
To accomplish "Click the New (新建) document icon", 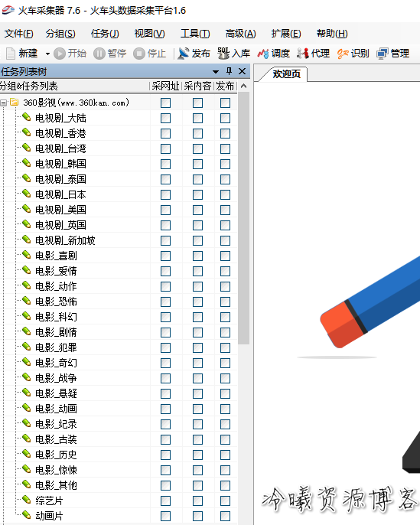I will [11, 54].
